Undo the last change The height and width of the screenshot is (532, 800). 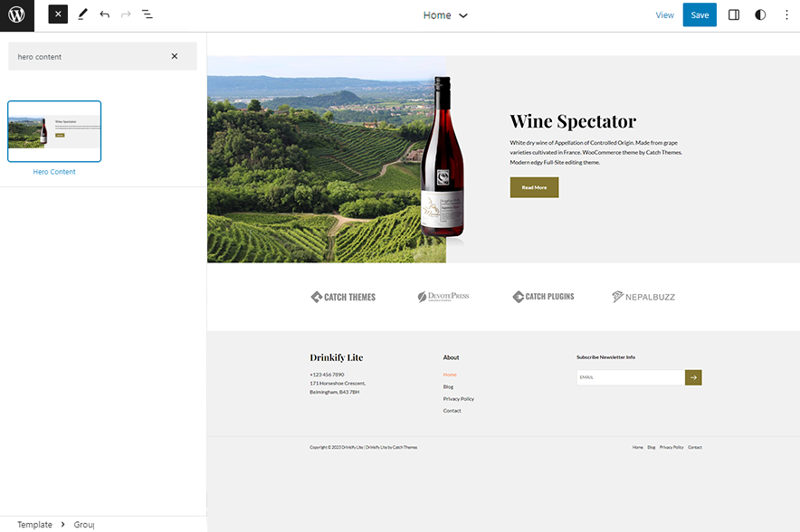[105, 14]
